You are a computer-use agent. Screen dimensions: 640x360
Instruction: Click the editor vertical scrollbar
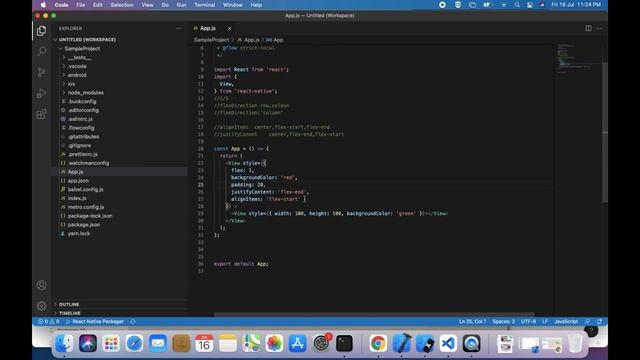(x=605, y=132)
